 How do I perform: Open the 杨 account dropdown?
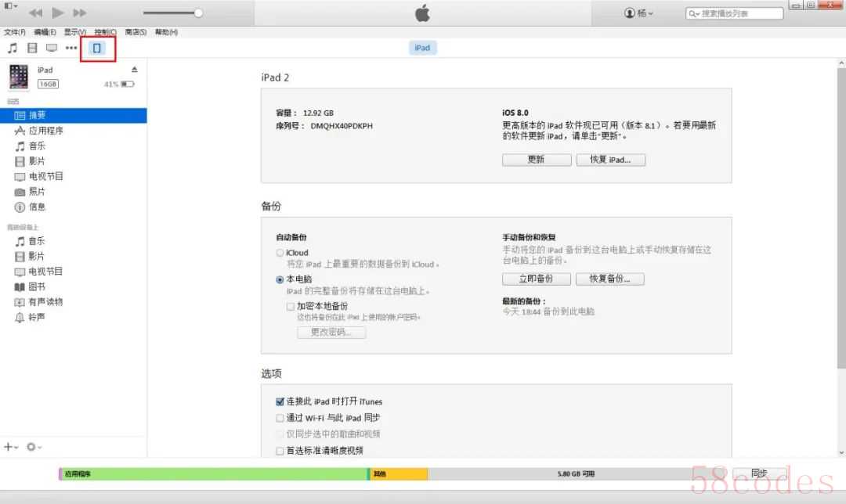click(x=639, y=13)
